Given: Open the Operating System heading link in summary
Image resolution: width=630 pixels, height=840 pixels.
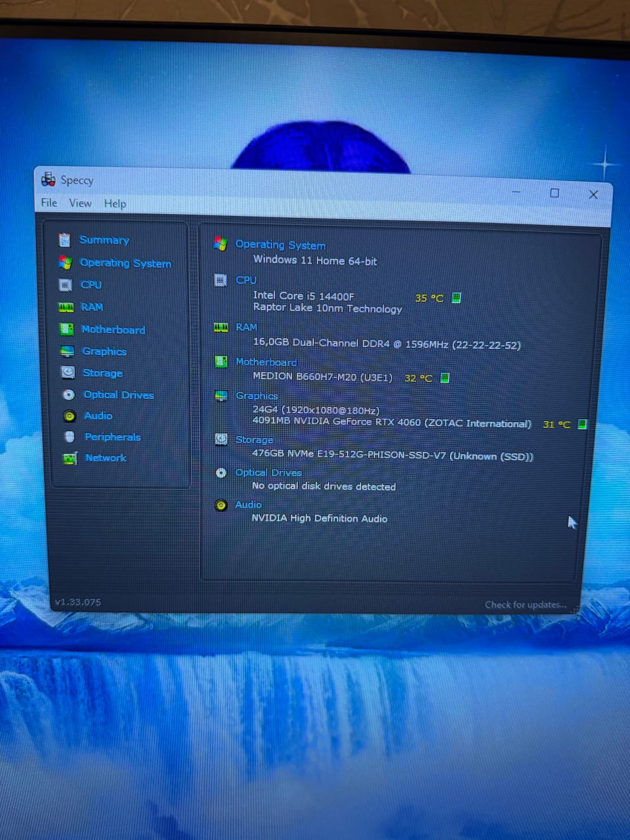Looking at the screenshot, I should coord(280,245).
